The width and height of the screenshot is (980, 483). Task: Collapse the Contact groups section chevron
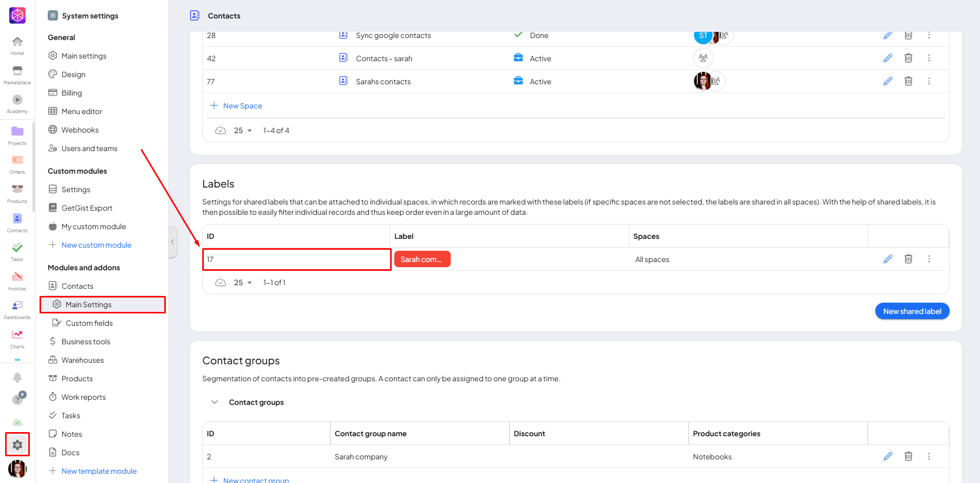click(x=215, y=402)
